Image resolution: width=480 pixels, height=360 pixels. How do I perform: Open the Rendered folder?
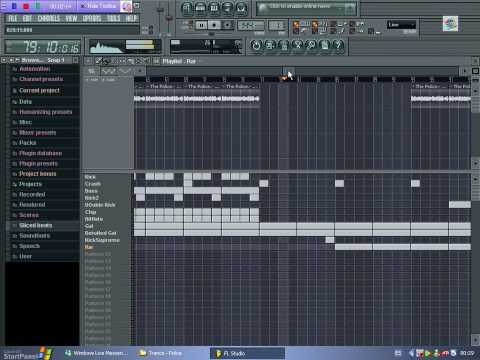[32, 205]
